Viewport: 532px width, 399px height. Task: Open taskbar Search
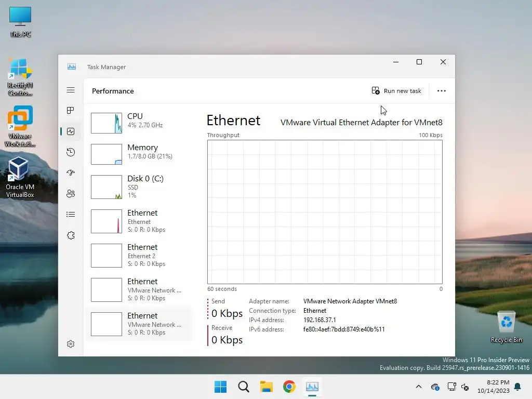pos(244,387)
